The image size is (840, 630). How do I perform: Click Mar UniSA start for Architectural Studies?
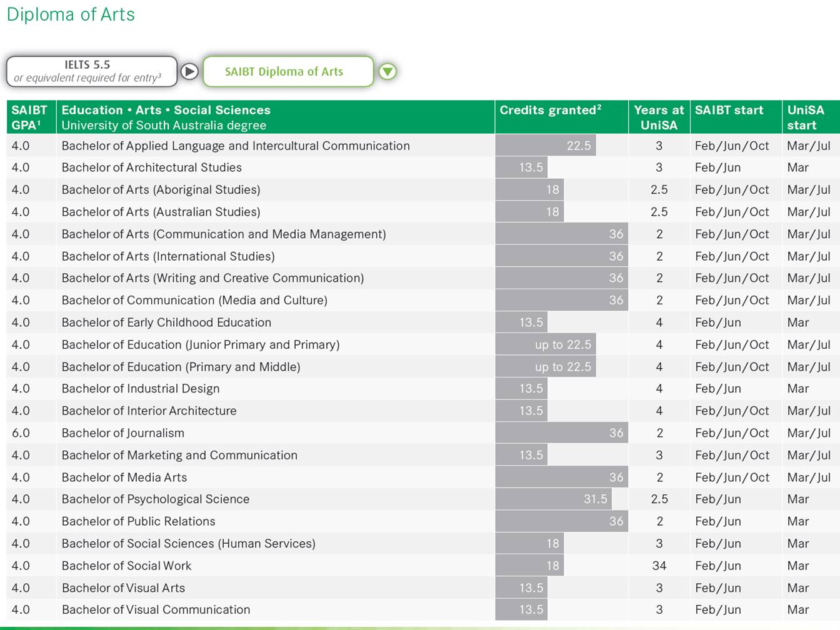pyautogui.click(x=798, y=167)
